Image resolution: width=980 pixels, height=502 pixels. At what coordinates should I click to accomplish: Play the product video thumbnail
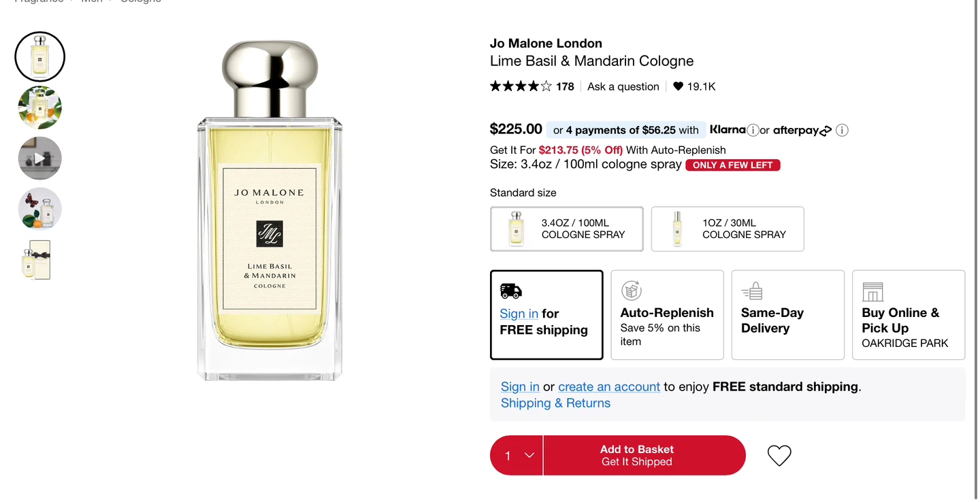(x=40, y=158)
